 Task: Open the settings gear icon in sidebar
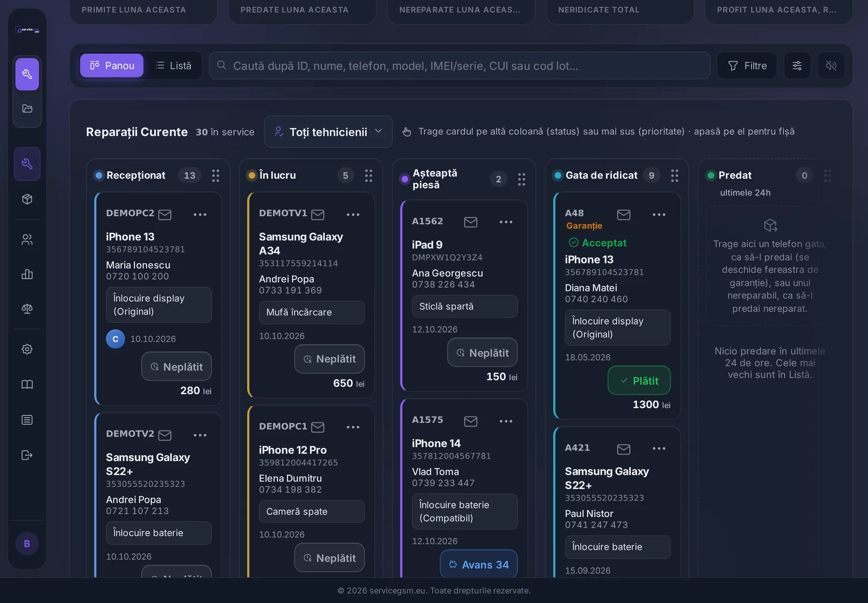click(27, 349)
